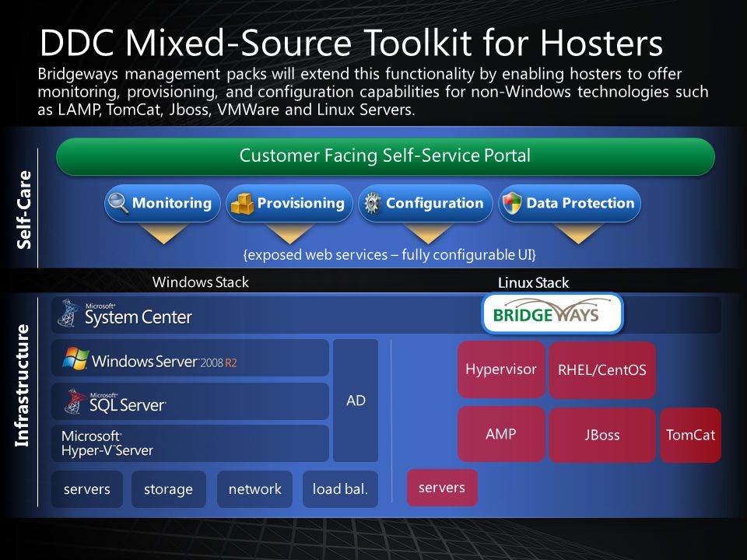
Task: Click the System Center text label
Action: pos(139,317)
